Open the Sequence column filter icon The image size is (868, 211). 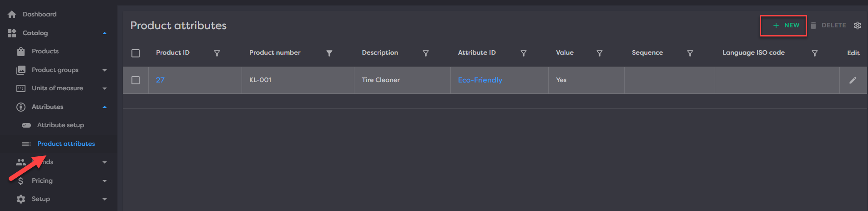690,53
